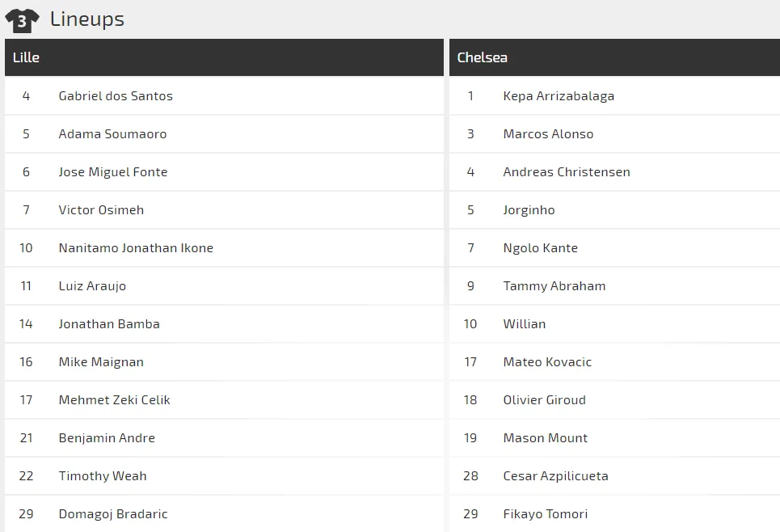Open Ngolo Kante's player entry
780x532 pixels.
click(x=540, y=248)
